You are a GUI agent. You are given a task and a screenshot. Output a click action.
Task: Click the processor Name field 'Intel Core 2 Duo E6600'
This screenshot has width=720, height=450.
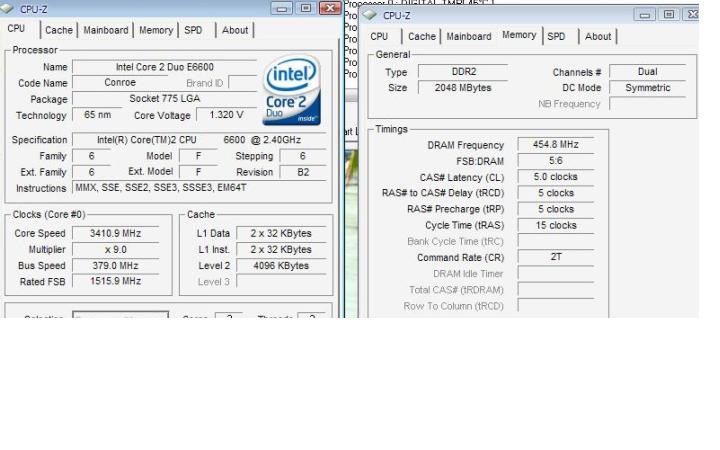pyautogui.click(x=164, y=67)
